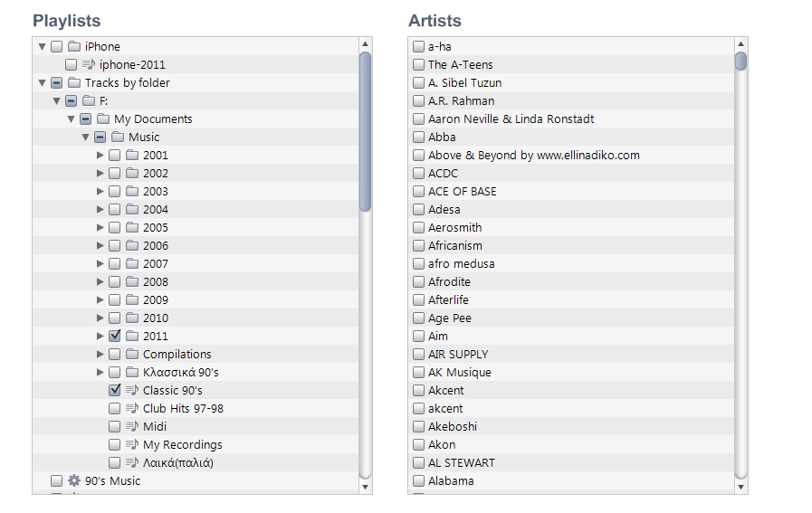Check the Abba artist checkbox
This screenshot has height=513, width=812.
click(418, 138)
